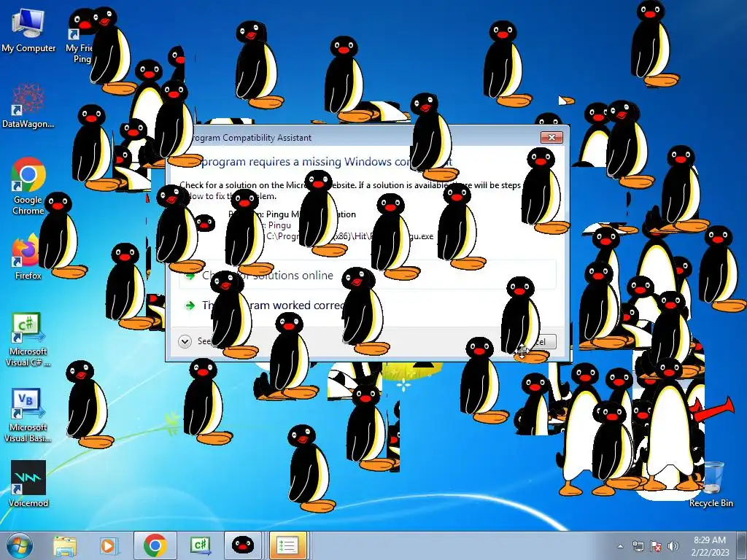
Task: Select the Microsoft Visual C# desktop shortcut
Action: pos(28,339)
